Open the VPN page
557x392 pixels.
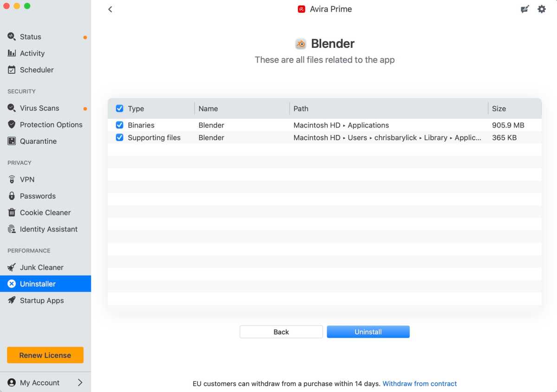point(45,180)
